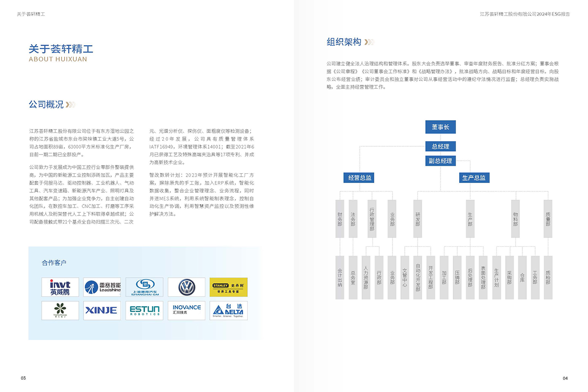The image size is (588, 392).
Task: Select the Volkswagen emblem logo
Action: pyautogui.click(x=186, y=287)
